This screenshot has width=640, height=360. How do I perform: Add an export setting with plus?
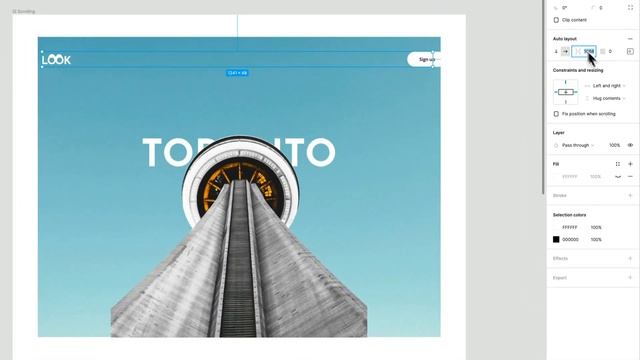coord(630,278)
